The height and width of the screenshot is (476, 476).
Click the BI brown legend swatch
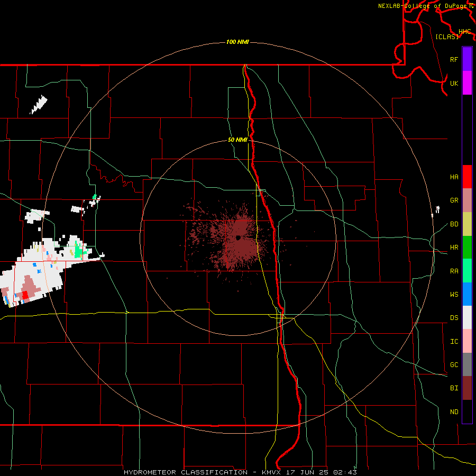tap(467, 388)
